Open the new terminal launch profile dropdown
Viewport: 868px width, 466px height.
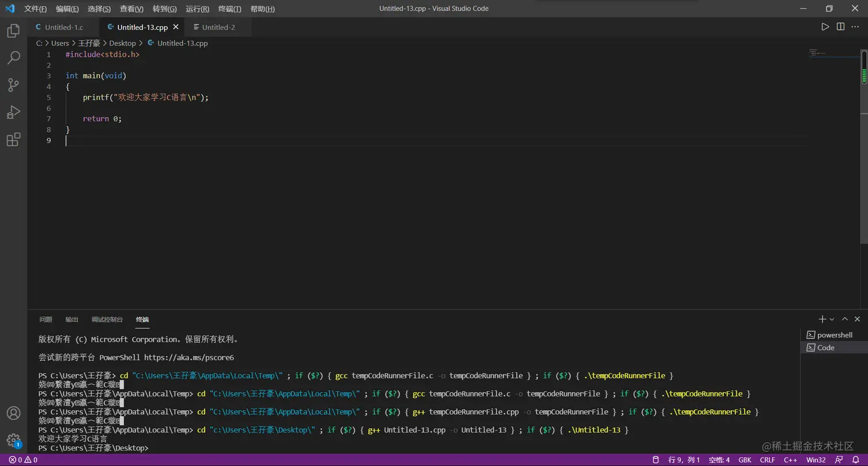coord(832,319)
